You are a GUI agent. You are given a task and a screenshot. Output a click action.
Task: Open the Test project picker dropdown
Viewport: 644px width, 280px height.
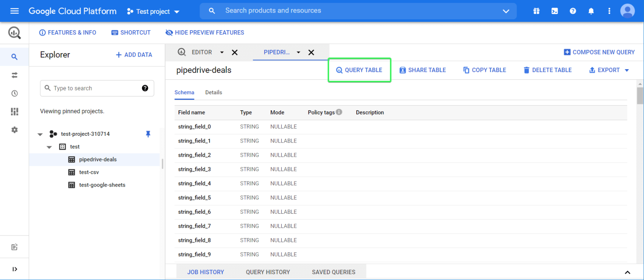[176, 11]
